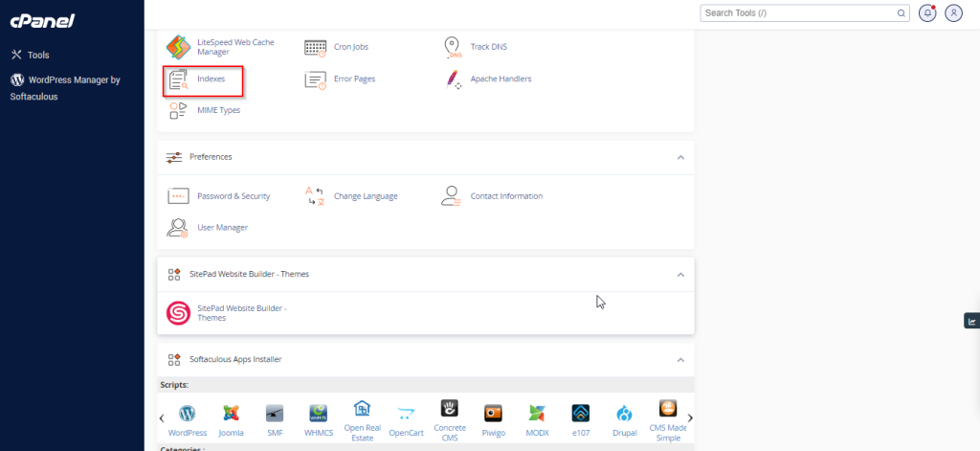Select the Concrete CMS icon
Viewport: 980px width, 451px height.
(x=450, y=409)
